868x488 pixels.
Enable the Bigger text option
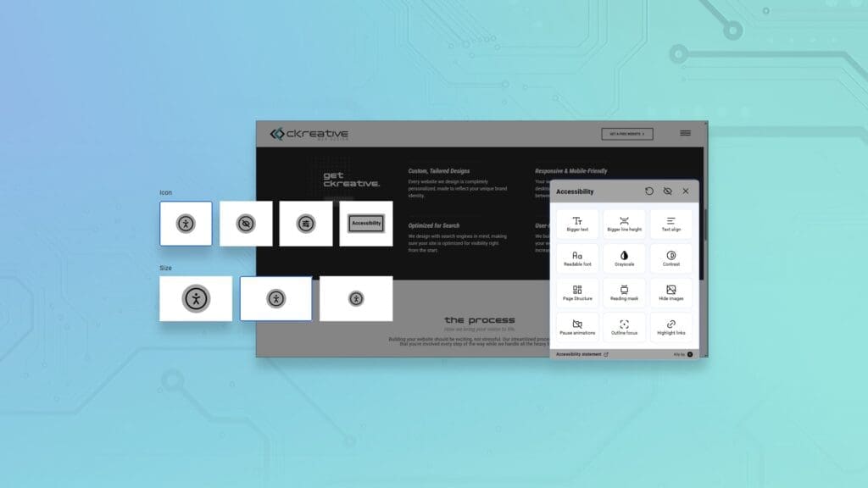(577, 225)
